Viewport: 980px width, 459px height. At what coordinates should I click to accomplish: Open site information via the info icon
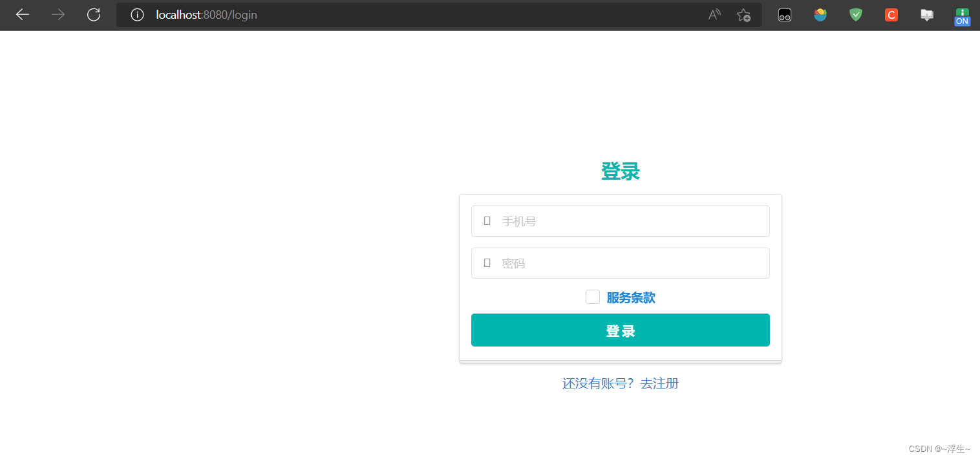(136, 14)
